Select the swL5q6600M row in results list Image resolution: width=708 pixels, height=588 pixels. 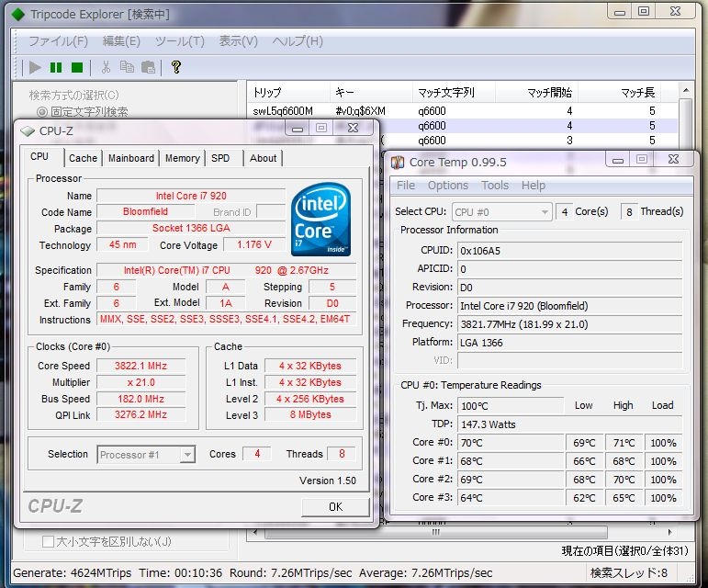283,110
